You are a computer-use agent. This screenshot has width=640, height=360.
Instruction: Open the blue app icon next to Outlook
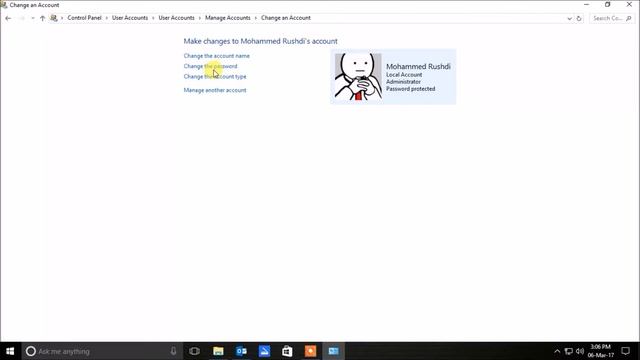click(264, 351)
